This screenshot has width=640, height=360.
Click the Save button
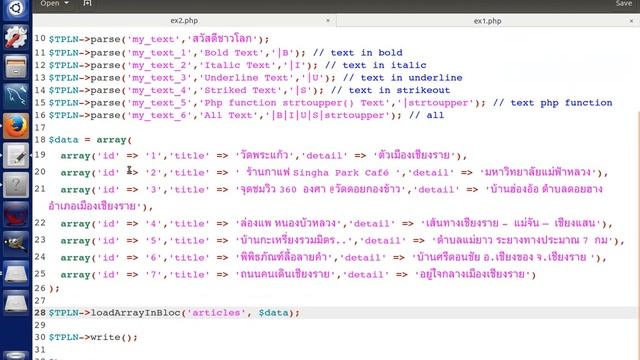[624, 3]
